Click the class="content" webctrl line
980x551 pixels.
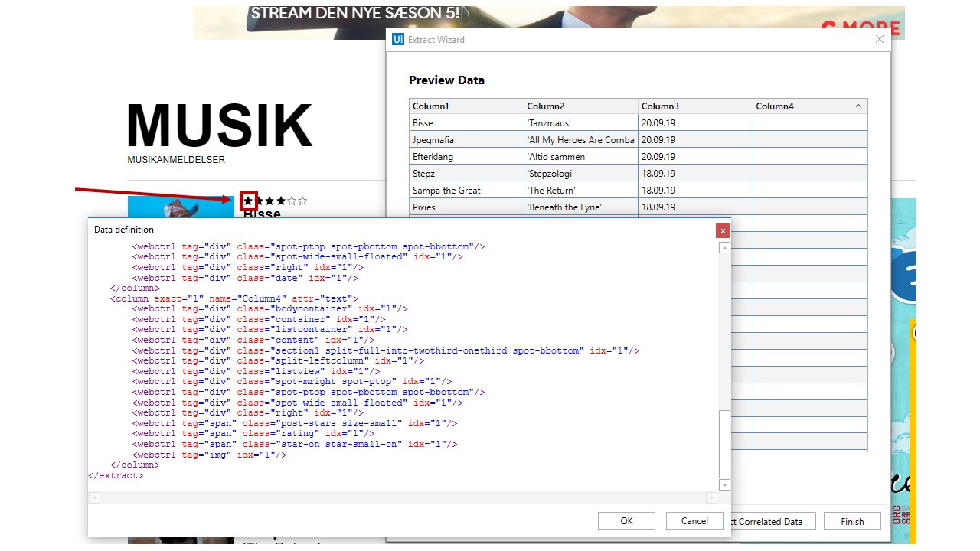tap(253, 340)
